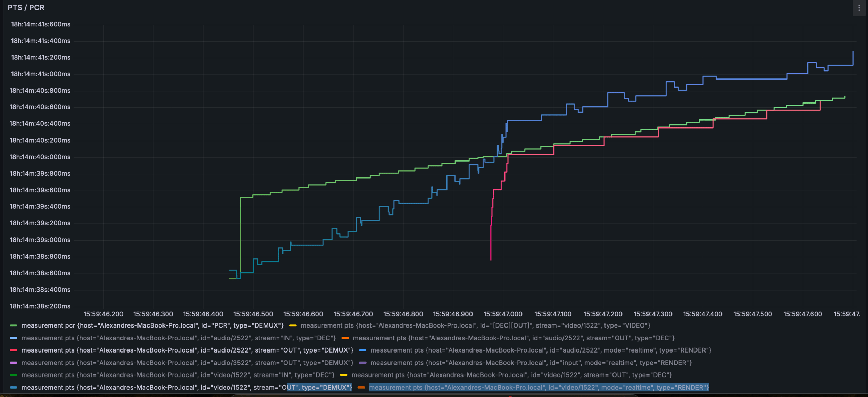The width and height of the screenshot is (868, 397).
Task: Toggle input realtime RENDER legend series
Action: (531, 363)
